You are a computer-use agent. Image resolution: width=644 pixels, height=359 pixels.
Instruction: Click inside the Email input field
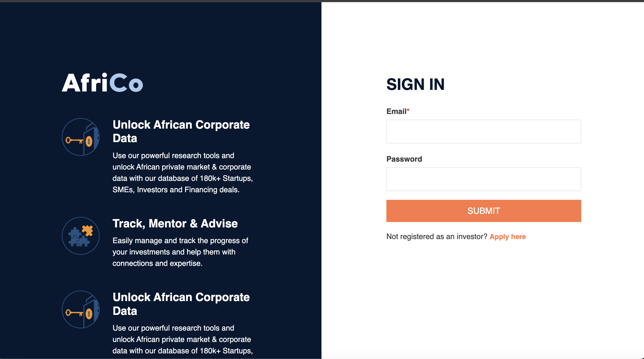click(x=484, y=132)
